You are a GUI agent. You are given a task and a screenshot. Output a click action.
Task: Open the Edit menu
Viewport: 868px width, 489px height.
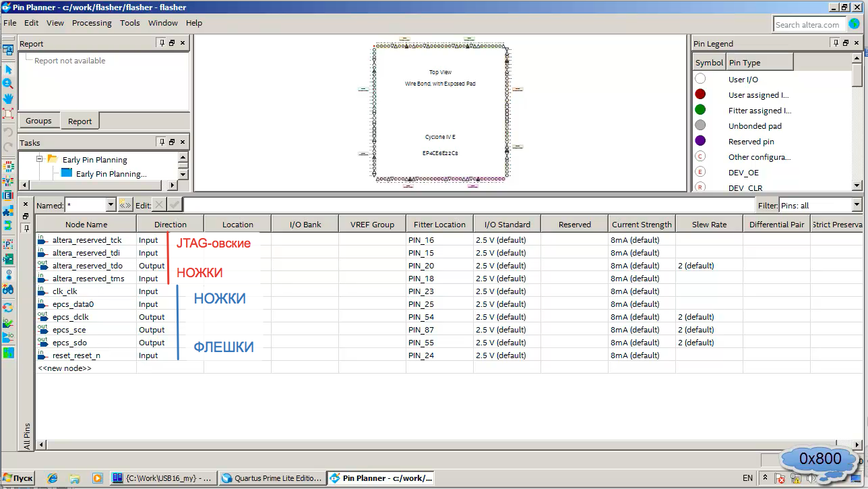[32, 23]
